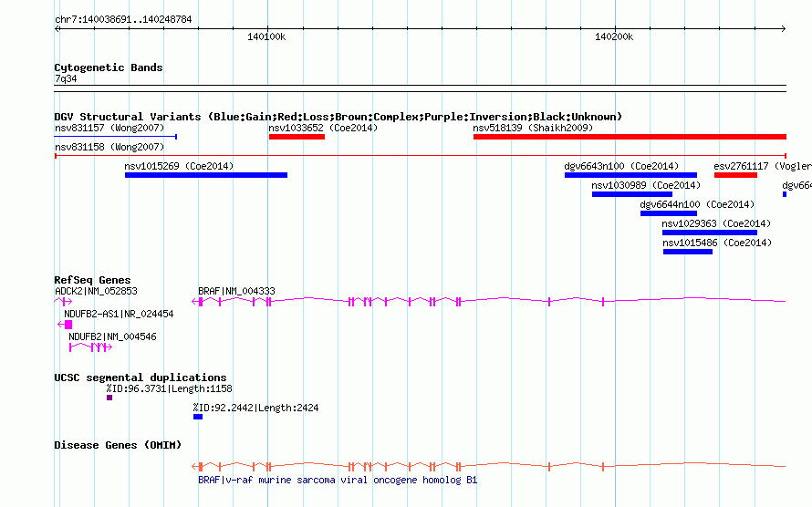
Task: Open the NDUFB2-AS1|NR_024454 gene label
Action: (x=120, y=314)
